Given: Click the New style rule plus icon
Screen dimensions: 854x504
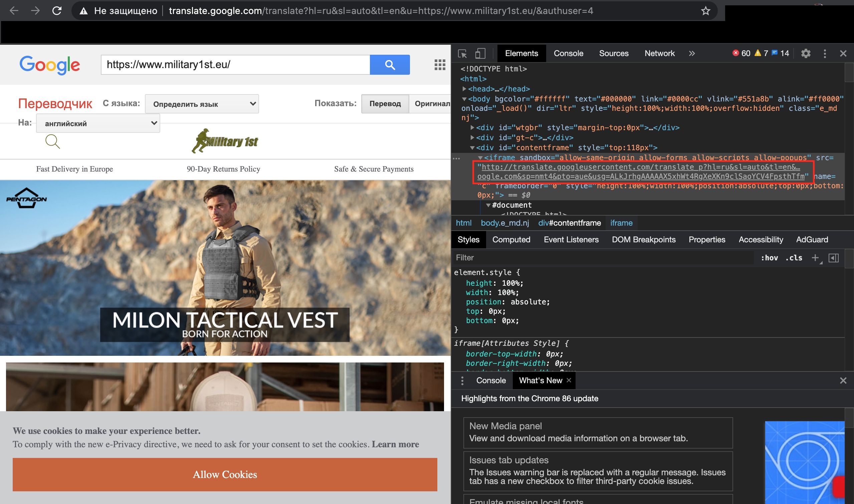Looking at the screenshot, I should (x=815, y=258).
